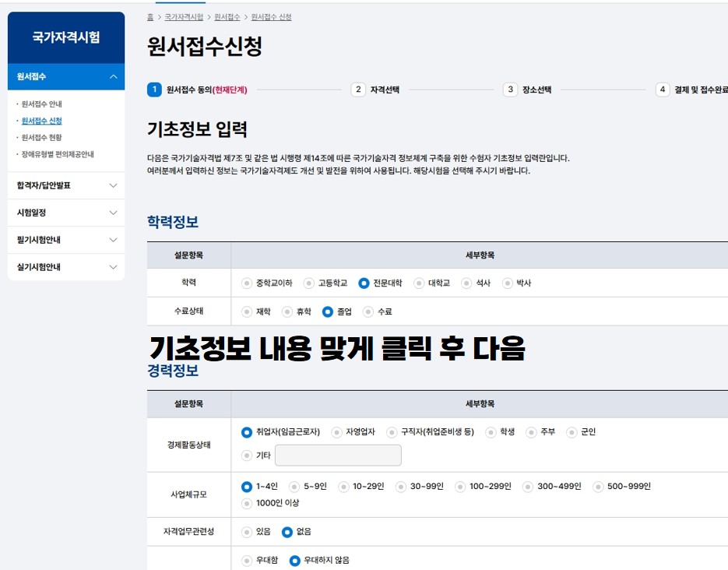Select 재학 completion status
The image size is (728, 570).
247,311
